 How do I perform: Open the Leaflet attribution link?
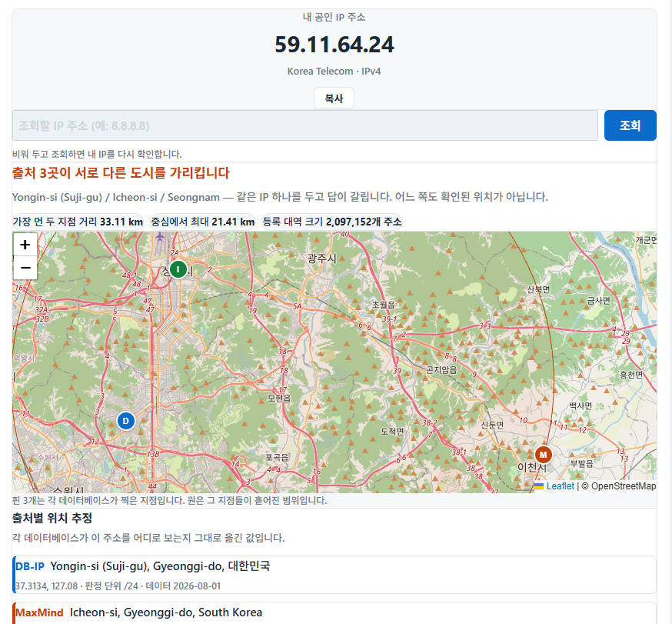[560, 486]
